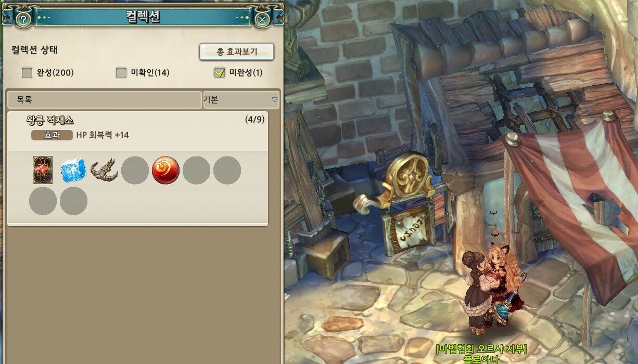The image size is (638, 364).
Task: Click the 총 효과보기 button
Action: pyautogui.click(x=237, y=51)
